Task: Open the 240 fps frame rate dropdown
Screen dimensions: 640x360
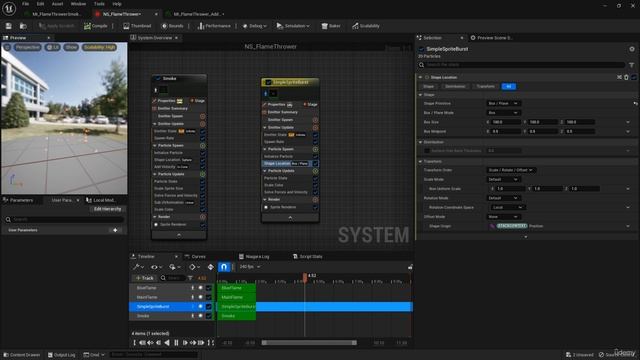Action: pyautogui.click(x=249, y=267)
